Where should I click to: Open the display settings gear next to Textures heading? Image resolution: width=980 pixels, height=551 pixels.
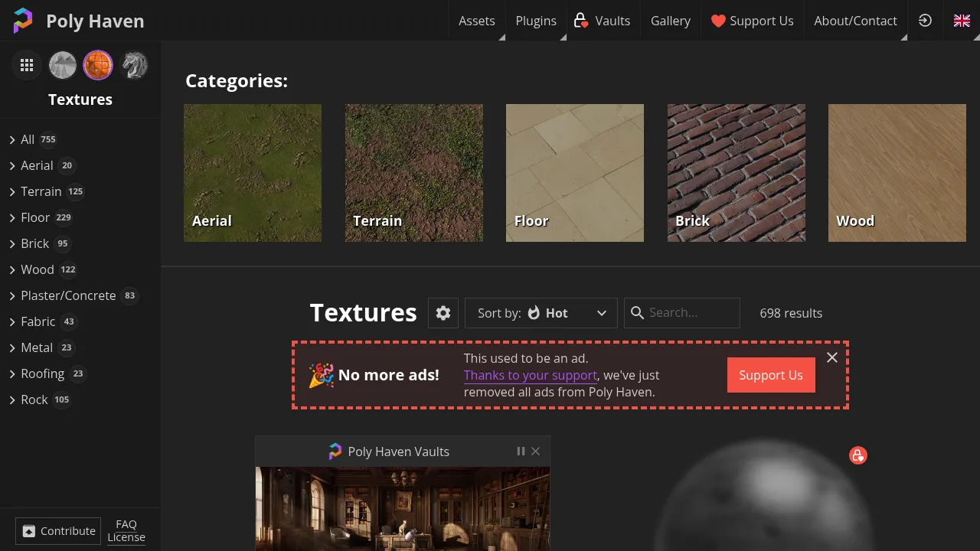443,312
